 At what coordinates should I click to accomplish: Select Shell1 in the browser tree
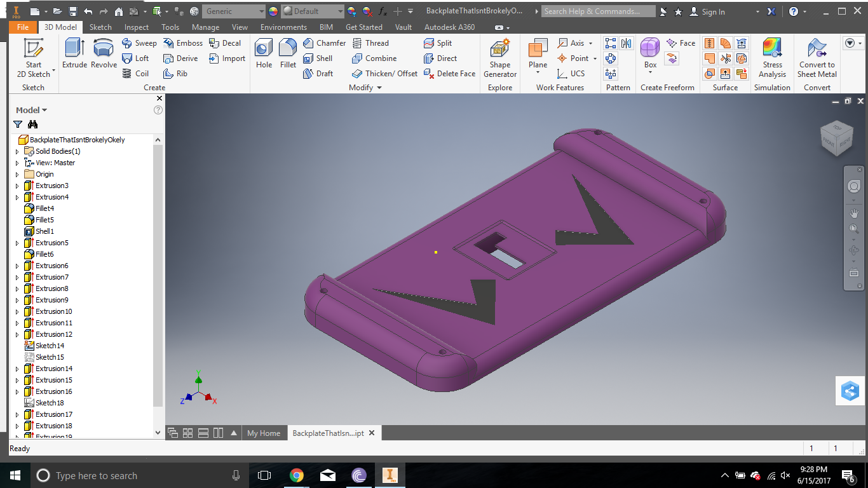[44, 231]
